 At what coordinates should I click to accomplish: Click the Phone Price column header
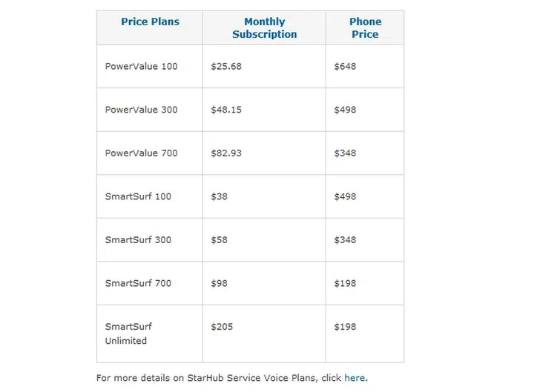365,28
